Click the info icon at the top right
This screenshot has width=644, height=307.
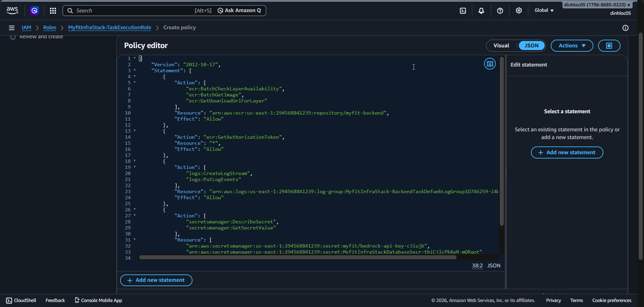click(626, 28)
